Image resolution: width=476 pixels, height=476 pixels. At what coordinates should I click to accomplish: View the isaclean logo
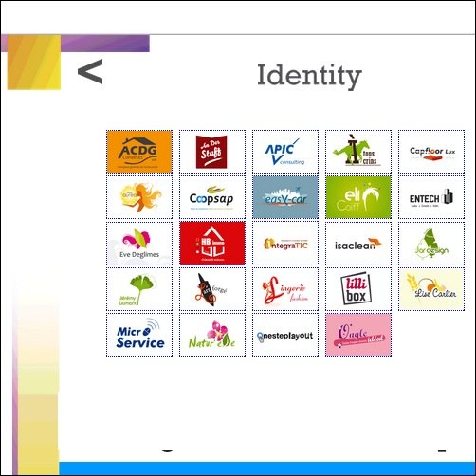(x=358, y=243)
